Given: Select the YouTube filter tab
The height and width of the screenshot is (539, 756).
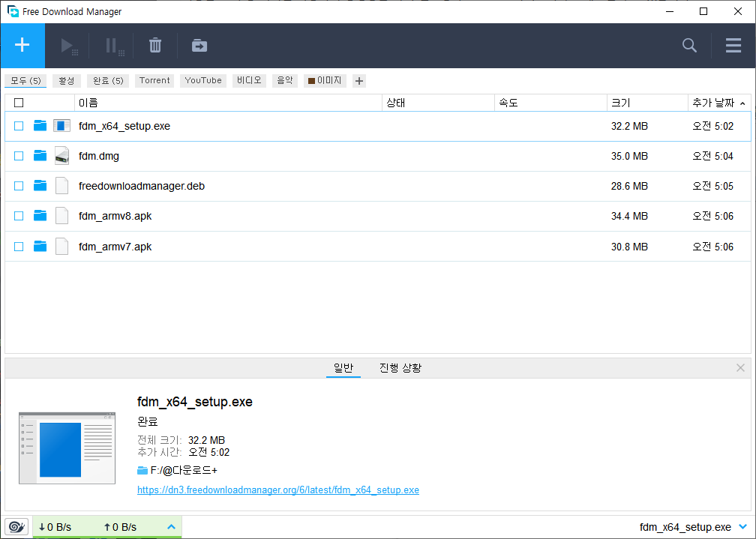Looking at the screenshot, I should 203,80.
